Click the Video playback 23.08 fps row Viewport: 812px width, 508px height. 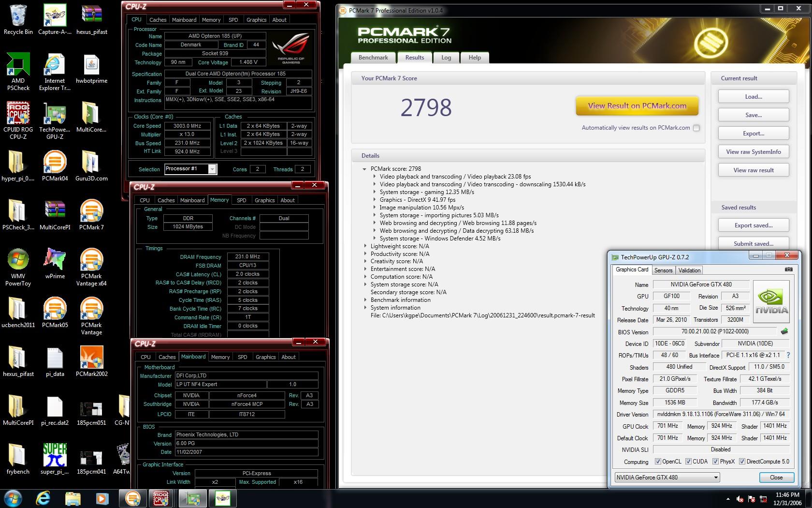(x=455, y=177)
